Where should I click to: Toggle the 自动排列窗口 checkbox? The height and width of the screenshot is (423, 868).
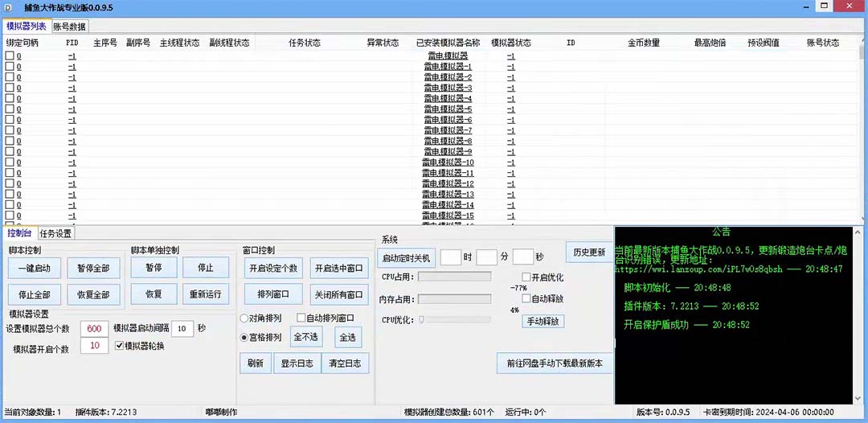click(x=301, y=318)
